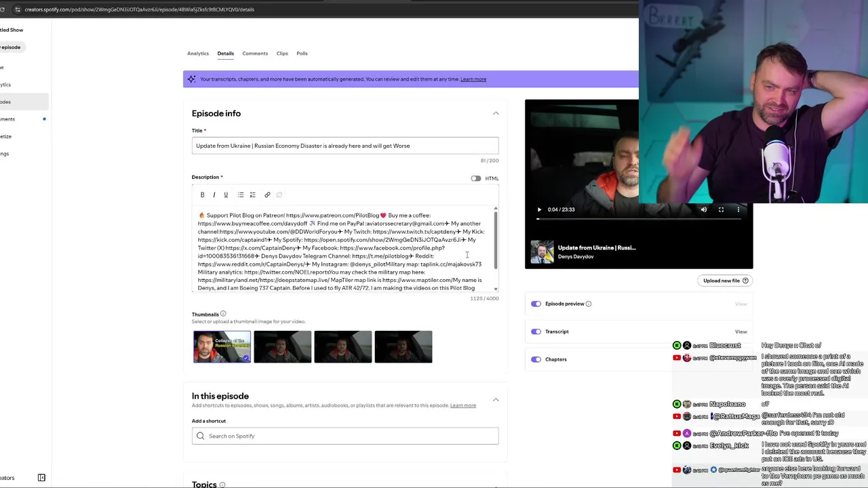868x488 pixels.
Task: Collapse the sidebar with the bottom-left icon
Action: [41, 478]
